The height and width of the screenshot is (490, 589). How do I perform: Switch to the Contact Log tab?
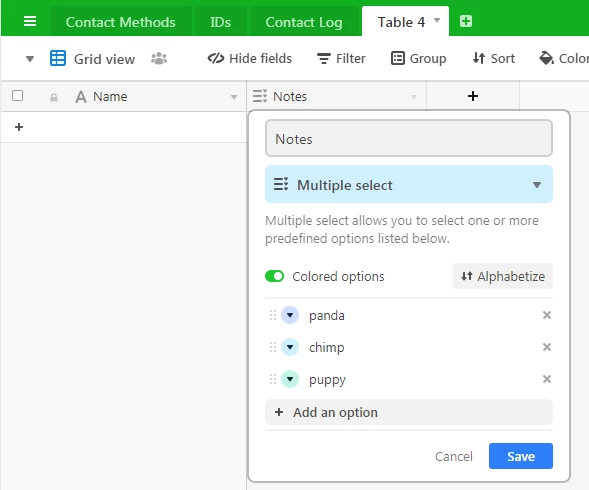click(304, 22)
